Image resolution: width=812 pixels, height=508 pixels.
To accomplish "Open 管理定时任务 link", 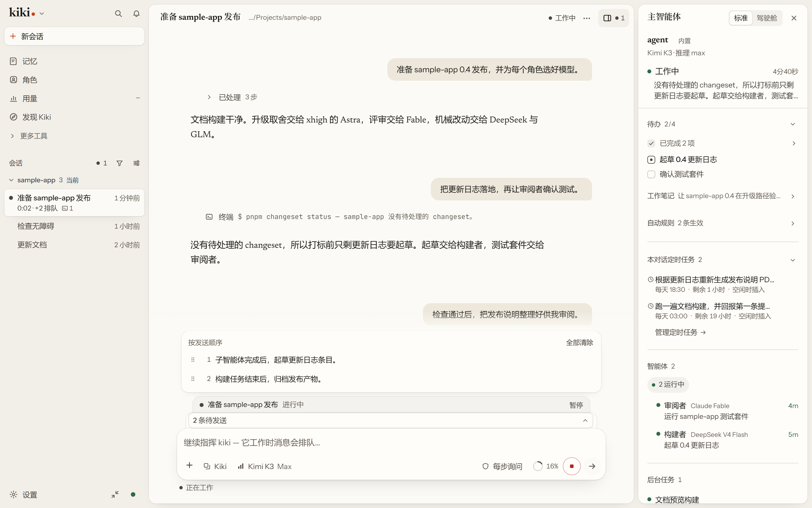I will [x=680, y=332].
